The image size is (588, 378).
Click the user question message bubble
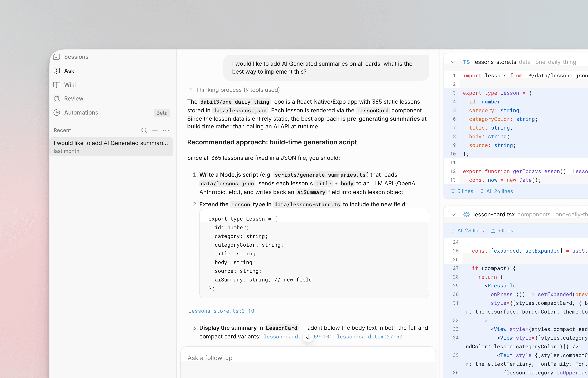coord(326,68)
